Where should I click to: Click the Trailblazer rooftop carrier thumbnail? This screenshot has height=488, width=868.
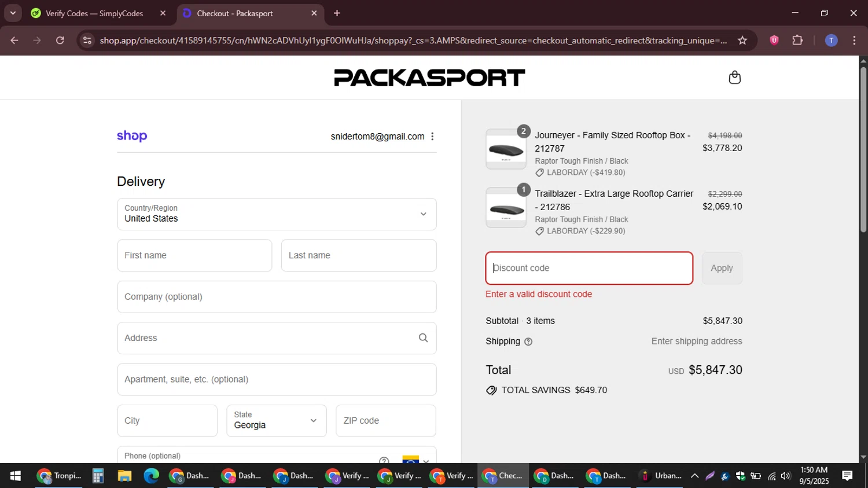click(506, 208)
